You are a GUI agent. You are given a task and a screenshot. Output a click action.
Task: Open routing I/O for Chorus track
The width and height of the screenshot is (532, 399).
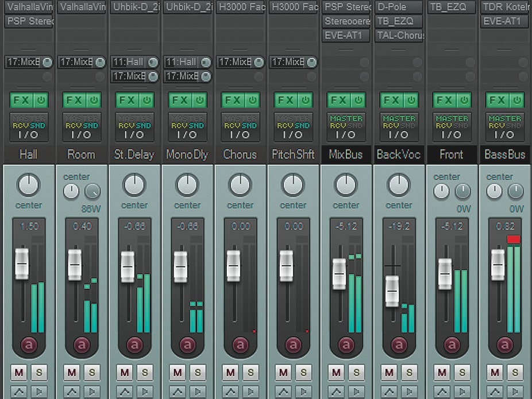pos(240,127)
